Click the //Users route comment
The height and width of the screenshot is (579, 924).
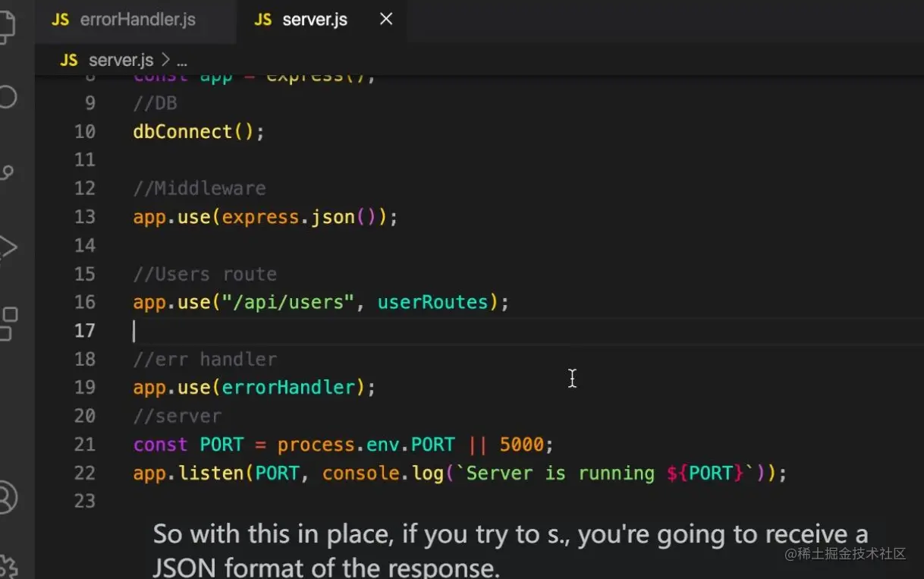(205, 274)
